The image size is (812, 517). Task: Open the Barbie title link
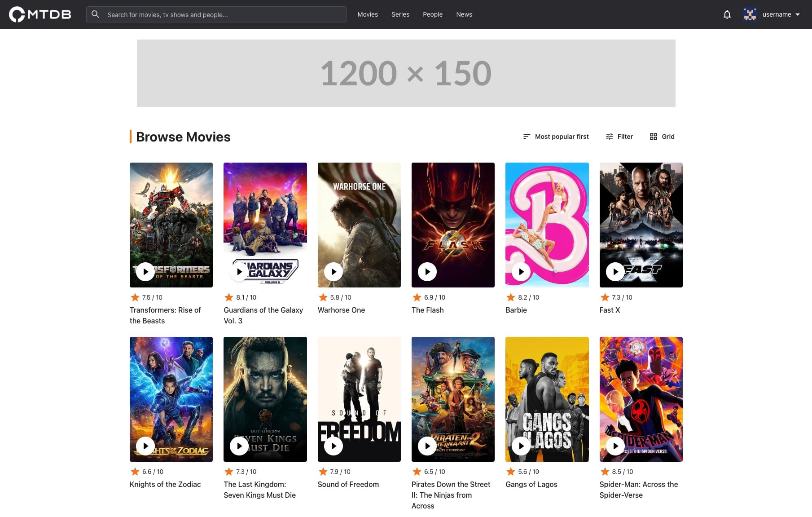coord(516,310)
